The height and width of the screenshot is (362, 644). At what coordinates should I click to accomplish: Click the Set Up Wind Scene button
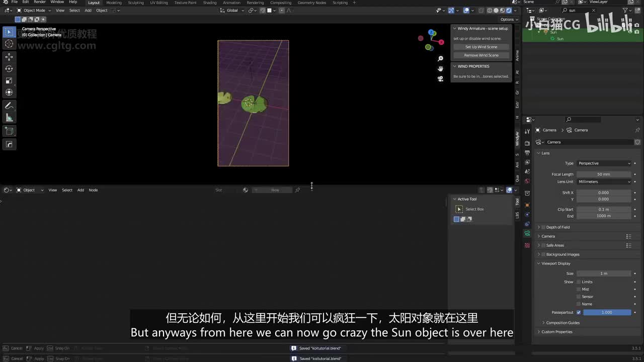click(481, 47)
